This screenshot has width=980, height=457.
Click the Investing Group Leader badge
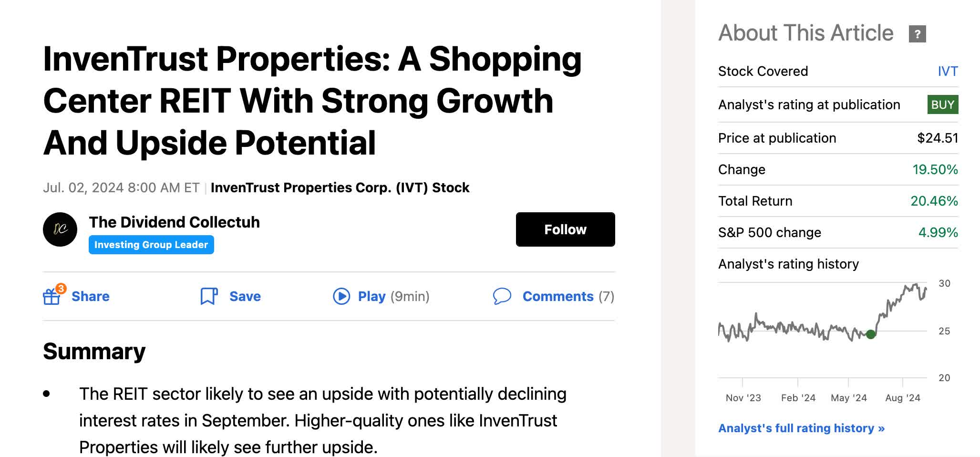coord(151,245)
